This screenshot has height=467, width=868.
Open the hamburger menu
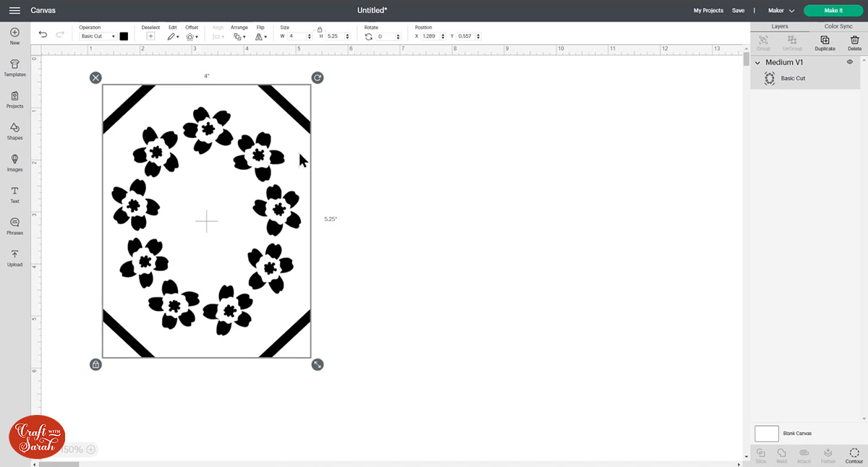click(14, 10)
